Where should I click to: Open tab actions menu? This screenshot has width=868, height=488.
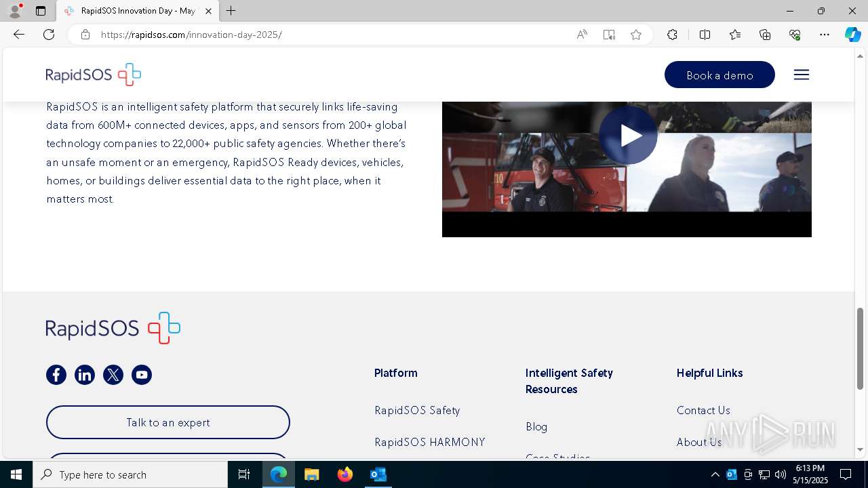point(41,11)
